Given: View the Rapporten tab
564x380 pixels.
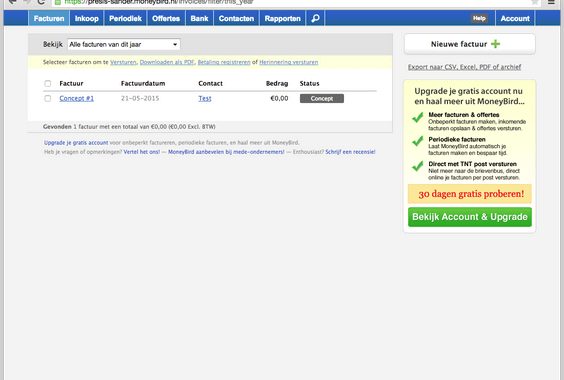Looking at the screenshot, I should (x=282, y=18).
